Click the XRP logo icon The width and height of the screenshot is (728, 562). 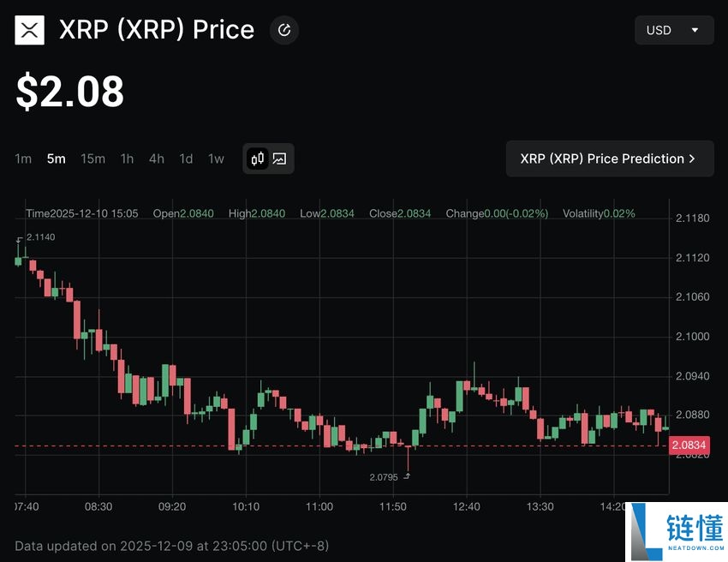[x=29, y=29]
